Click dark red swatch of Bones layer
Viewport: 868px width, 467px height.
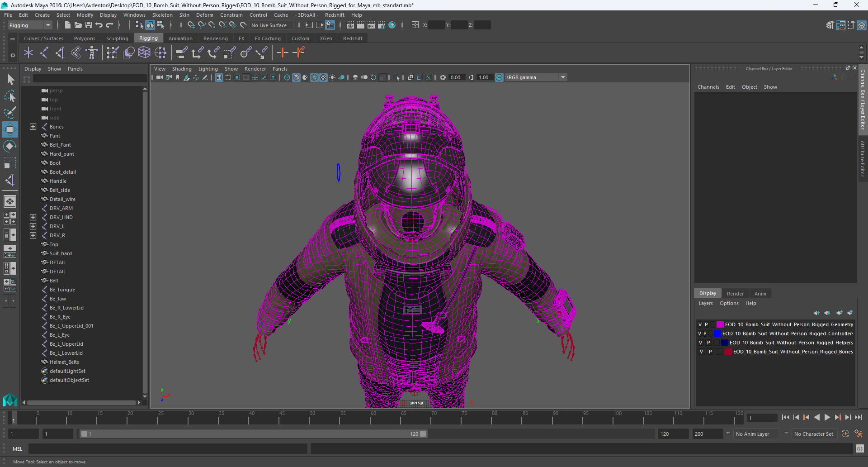(x=728, y=352)
